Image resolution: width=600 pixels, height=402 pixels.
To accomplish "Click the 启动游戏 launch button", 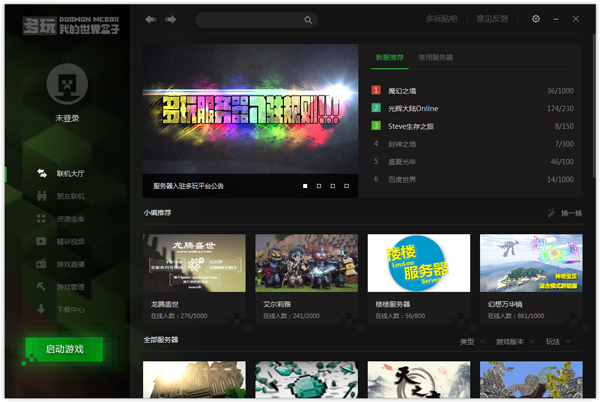I will pyautogui.click(x=64, y=349).
